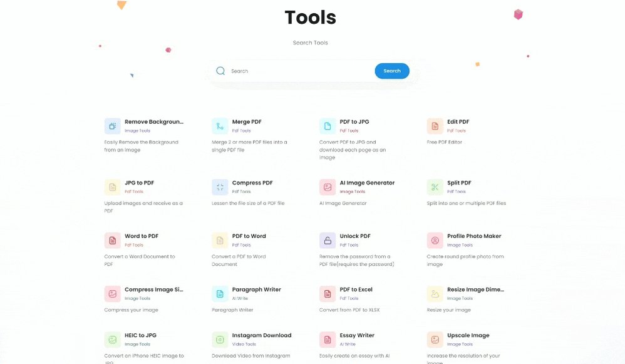Click 'Convert from PDF to XLSX' description
Viewport: 625px width, 364px height.
coord(349,310)
